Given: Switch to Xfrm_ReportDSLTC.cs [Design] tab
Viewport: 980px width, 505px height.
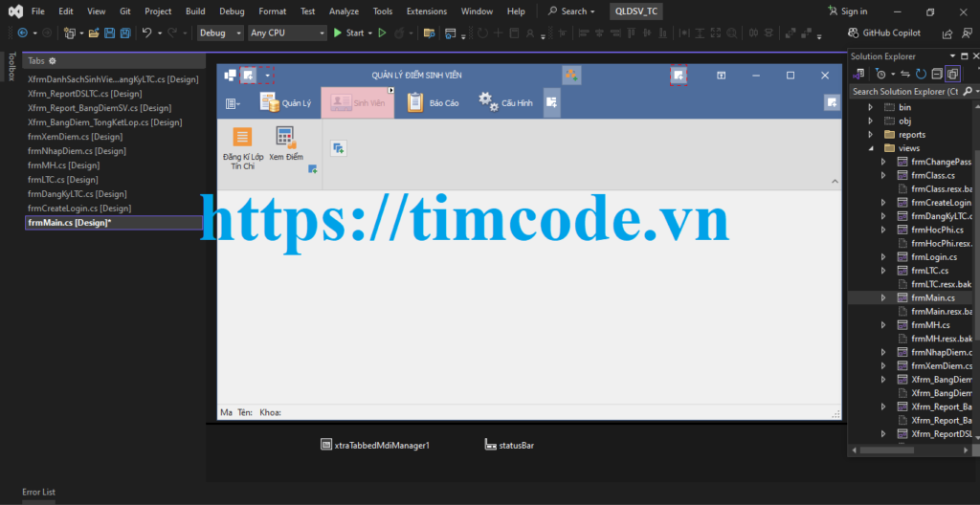Looking at the screenshot, I should click(85, 94).
